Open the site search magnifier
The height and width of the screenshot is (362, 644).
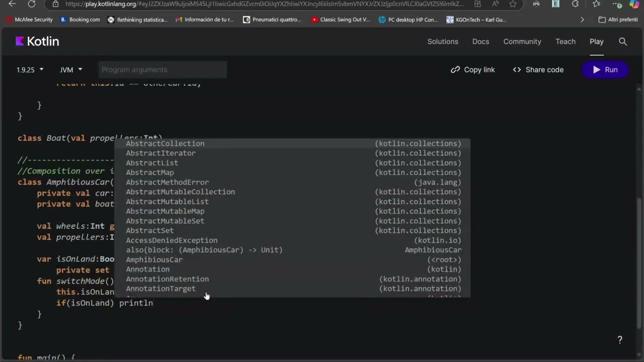623,42
